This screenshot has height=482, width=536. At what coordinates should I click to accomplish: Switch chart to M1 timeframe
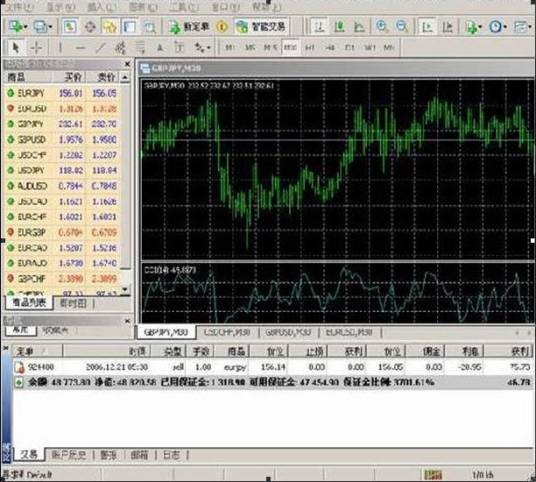click(x=229, y=48)
